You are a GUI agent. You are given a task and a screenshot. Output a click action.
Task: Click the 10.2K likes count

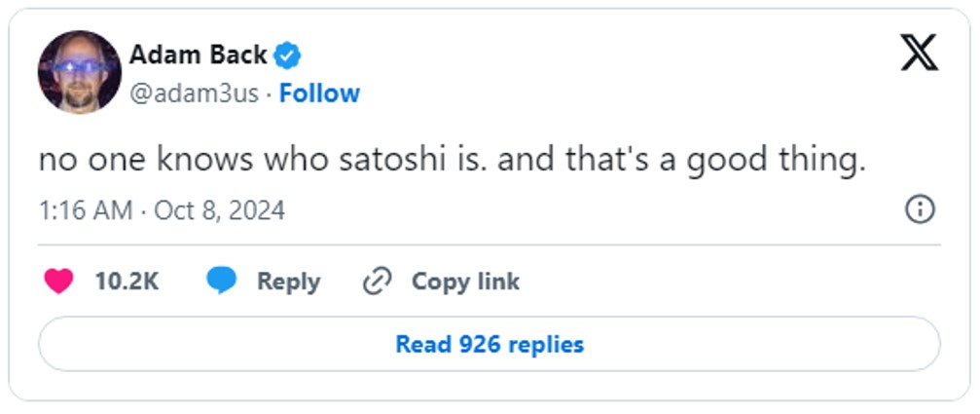127,282
